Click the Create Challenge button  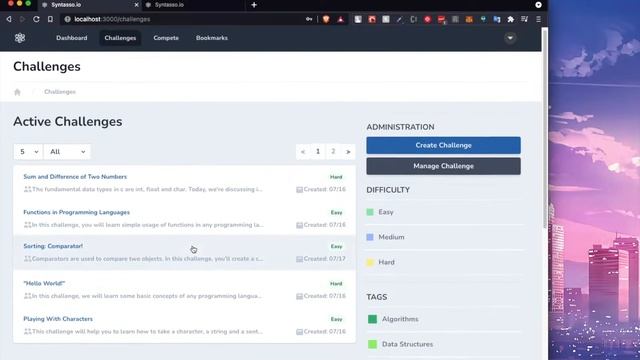443,145
